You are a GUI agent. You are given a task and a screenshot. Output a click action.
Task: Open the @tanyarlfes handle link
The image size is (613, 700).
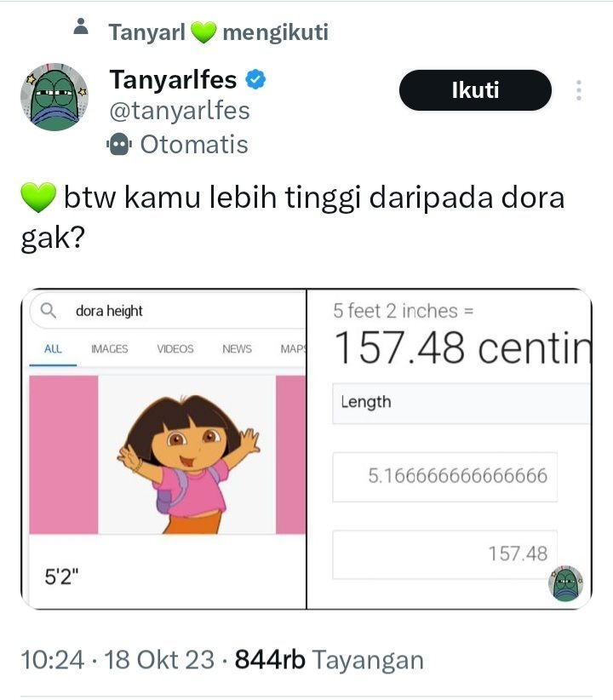(x=180, y=112)
